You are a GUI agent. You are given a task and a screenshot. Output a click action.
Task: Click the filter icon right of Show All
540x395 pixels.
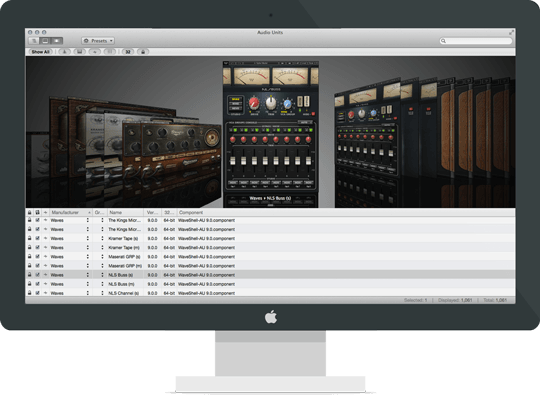coord(64,52)
